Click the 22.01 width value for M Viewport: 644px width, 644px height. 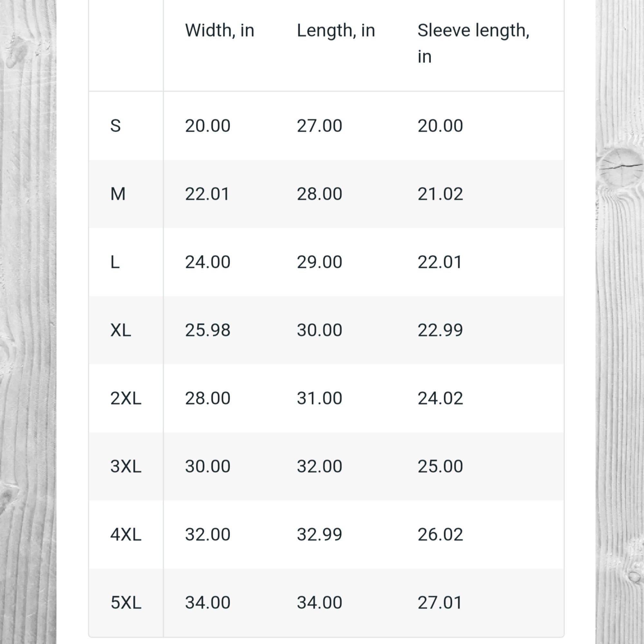(207, 194)
